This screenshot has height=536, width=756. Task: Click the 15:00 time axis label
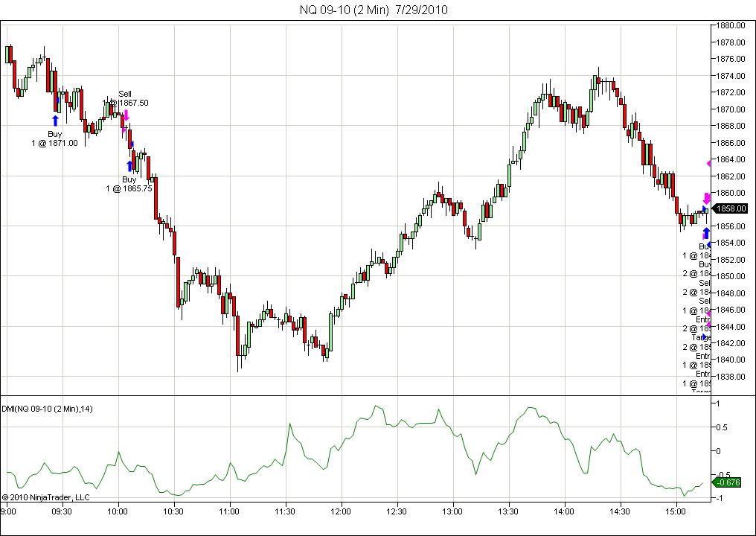[676, 511]
